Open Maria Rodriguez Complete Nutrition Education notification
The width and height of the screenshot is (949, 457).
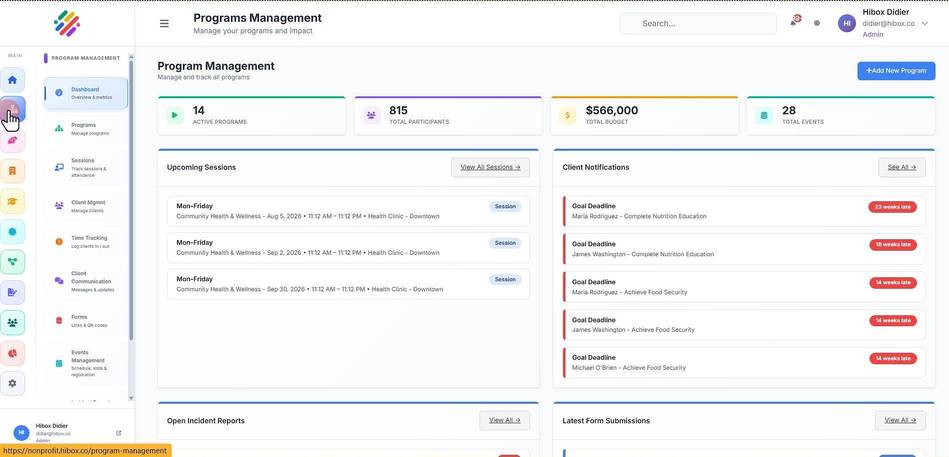(744, 211)
